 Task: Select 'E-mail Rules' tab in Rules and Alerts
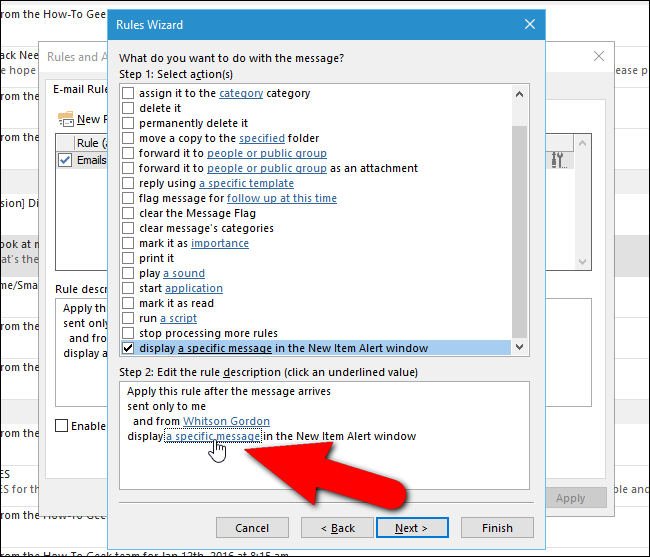[x=80, y=89]
